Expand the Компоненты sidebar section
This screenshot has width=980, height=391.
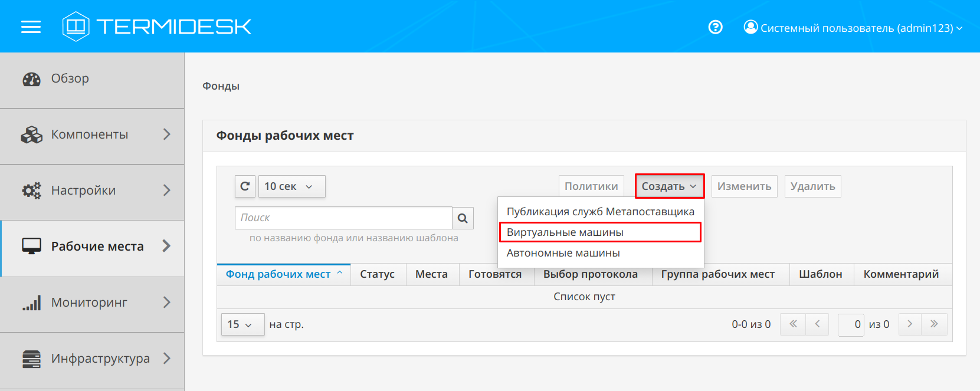tap(92, 134)
